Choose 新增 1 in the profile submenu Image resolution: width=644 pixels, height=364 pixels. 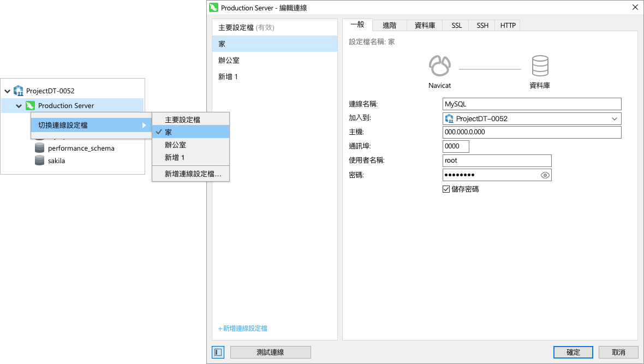[x=190, y=157]
